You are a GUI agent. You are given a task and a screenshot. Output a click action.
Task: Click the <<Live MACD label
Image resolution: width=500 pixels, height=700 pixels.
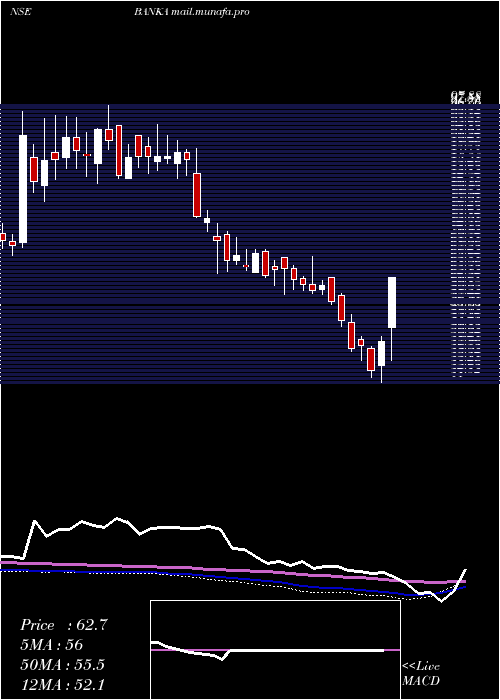[x=421, y=674]
